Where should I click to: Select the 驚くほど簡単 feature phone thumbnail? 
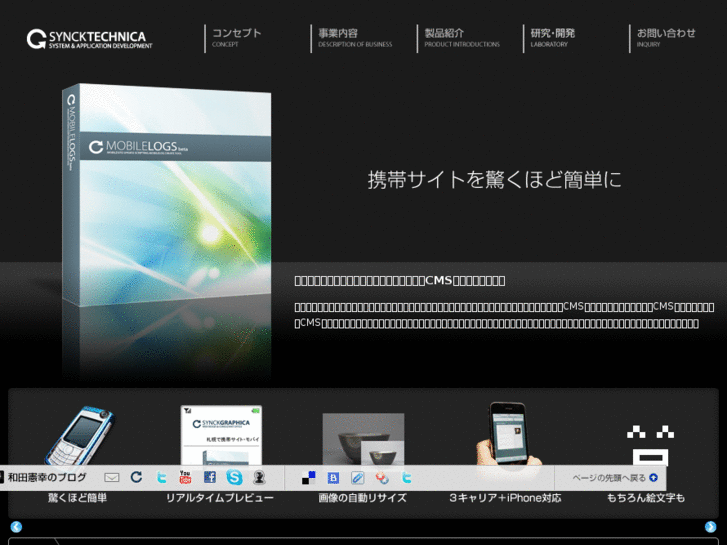79,435
